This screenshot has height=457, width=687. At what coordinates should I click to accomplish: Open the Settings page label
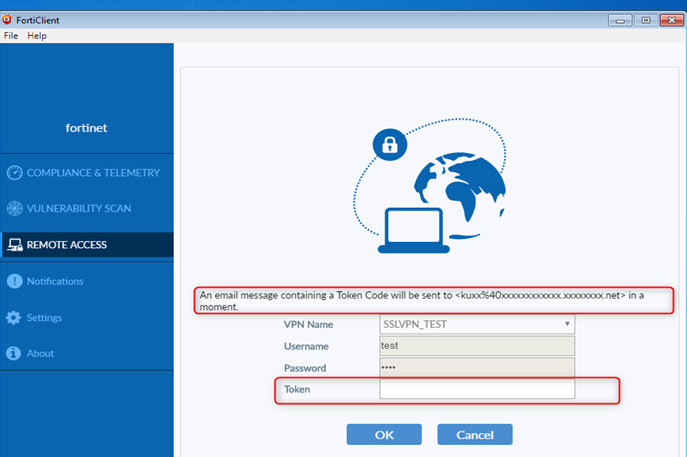(x=44, y=318)
